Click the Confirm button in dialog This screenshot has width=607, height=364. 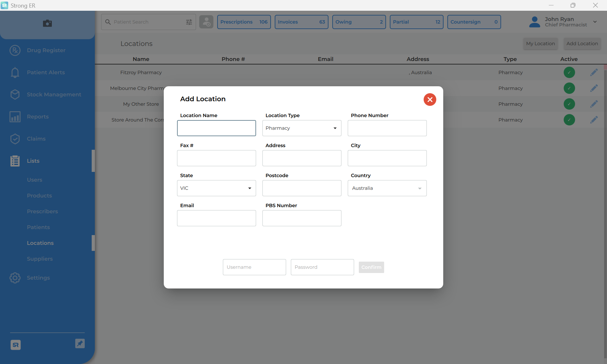371,267
